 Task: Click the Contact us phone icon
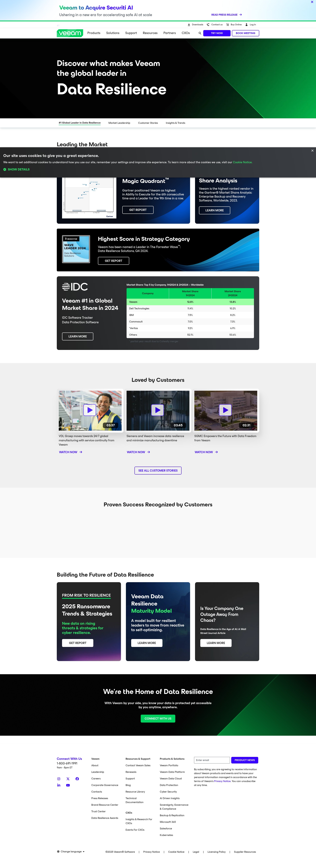[x=208, y=25]
